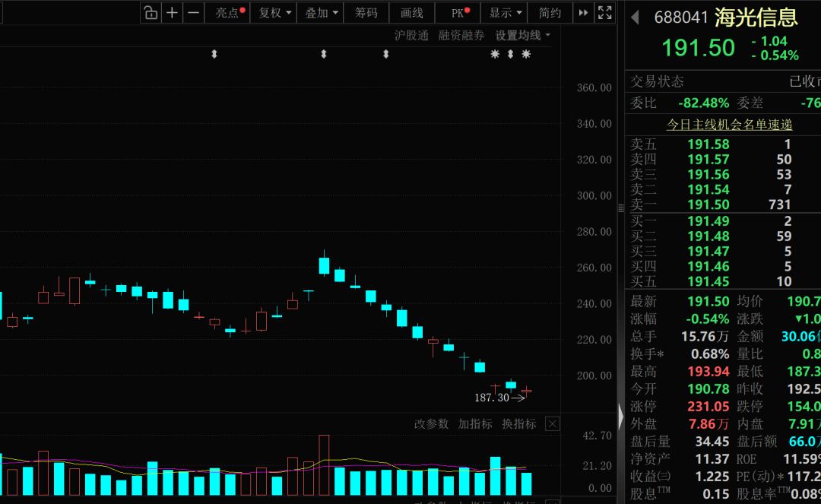Open 筹码 chip distribution
The height and width of the screenshot is (504, 821).
coord(366,13)
